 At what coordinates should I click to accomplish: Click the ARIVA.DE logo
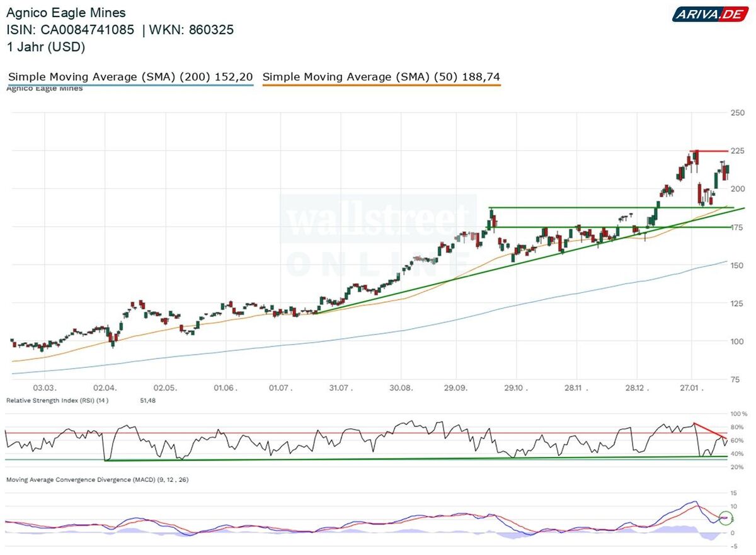coord(709,14)
